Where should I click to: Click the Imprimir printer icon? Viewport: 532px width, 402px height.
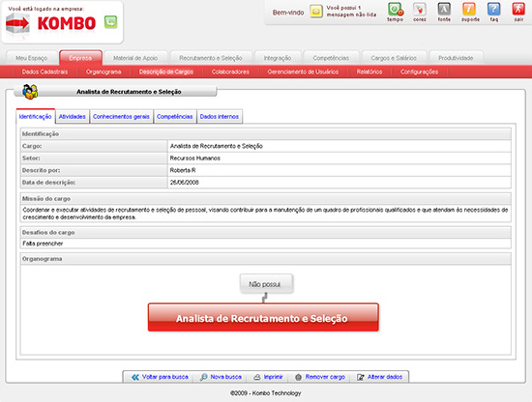(257, 377)
